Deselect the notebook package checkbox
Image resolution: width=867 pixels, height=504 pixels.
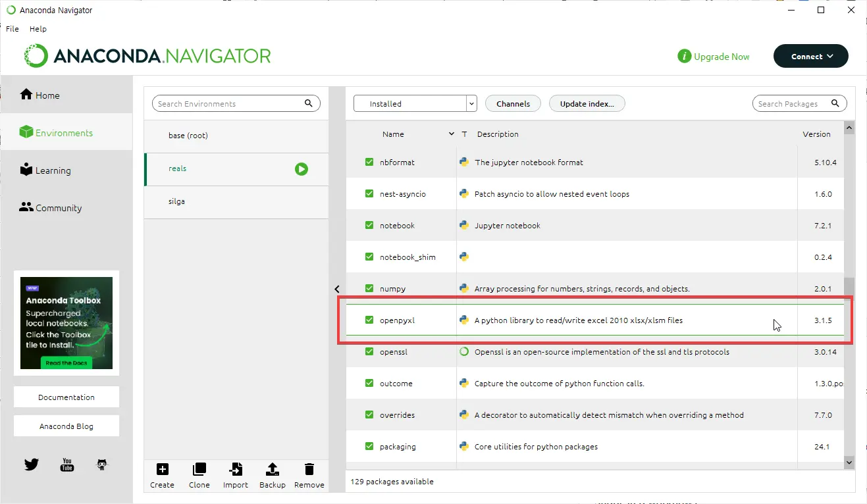coord(369,225)
